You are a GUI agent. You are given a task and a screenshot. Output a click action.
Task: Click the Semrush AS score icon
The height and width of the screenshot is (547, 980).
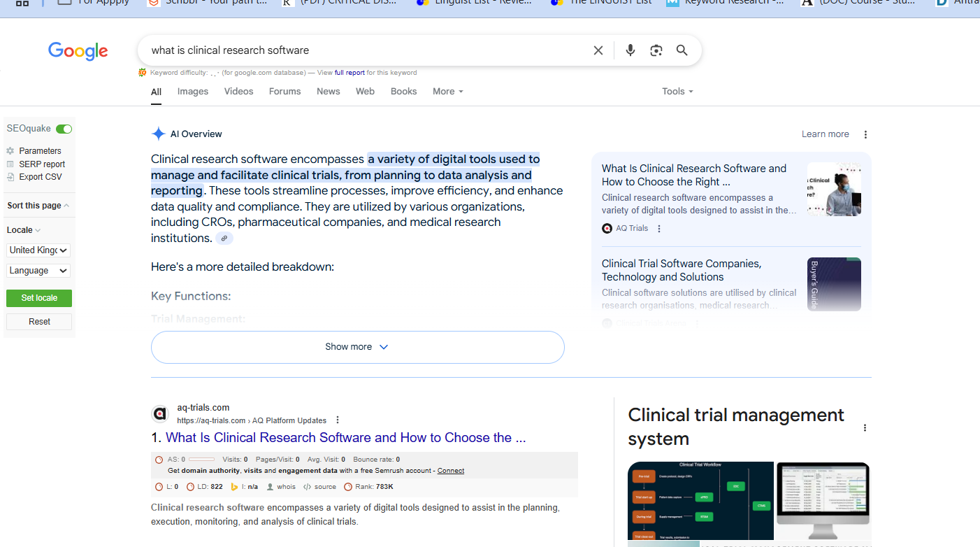159,460
